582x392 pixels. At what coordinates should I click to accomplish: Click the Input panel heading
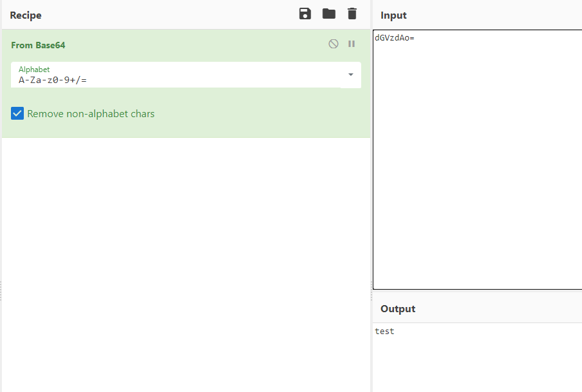pyautogui.click(x=393, y=15)
